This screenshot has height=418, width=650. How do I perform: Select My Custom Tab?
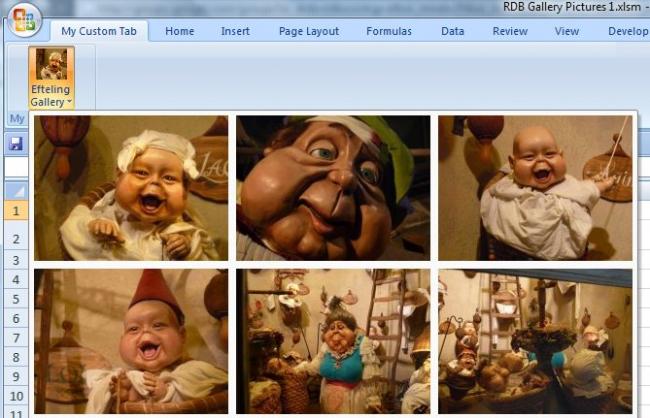click(97, 31)
